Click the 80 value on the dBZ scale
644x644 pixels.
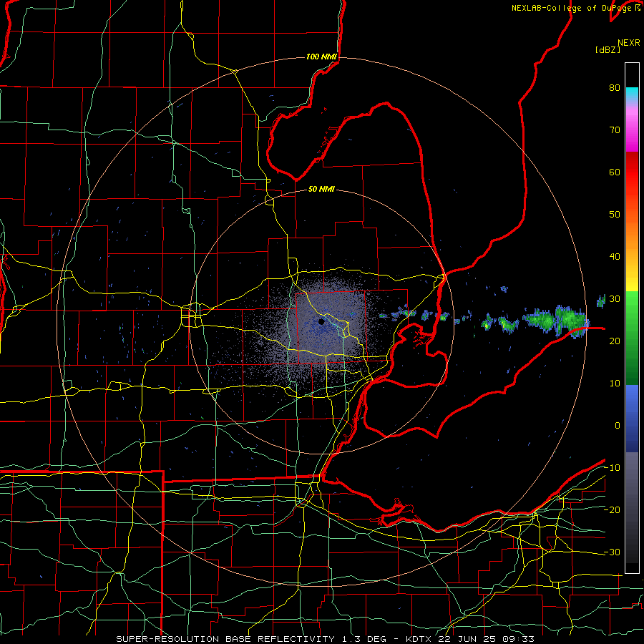point(615,88)
